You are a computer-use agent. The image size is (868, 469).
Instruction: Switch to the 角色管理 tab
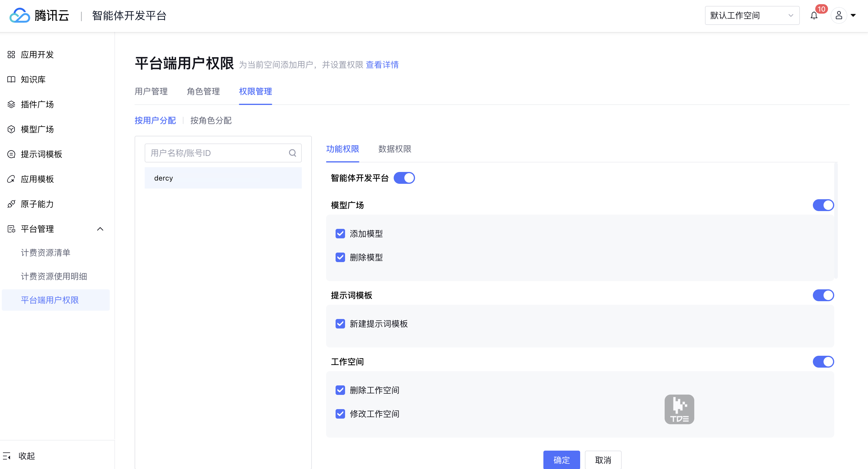click(203, 91)
